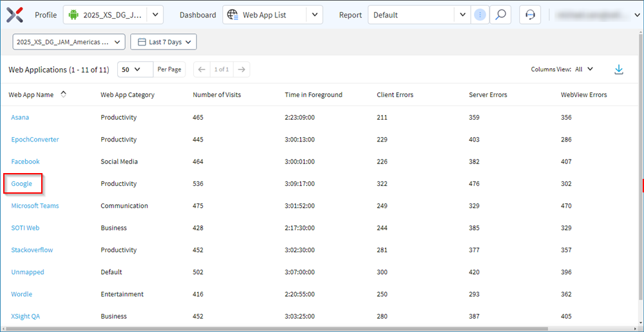Go to next page arrow
Screen dimensions: 644x332
coord(241,69)
